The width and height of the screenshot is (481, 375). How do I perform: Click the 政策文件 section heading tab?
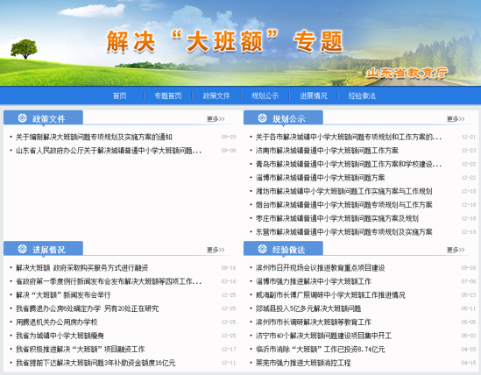43,118
